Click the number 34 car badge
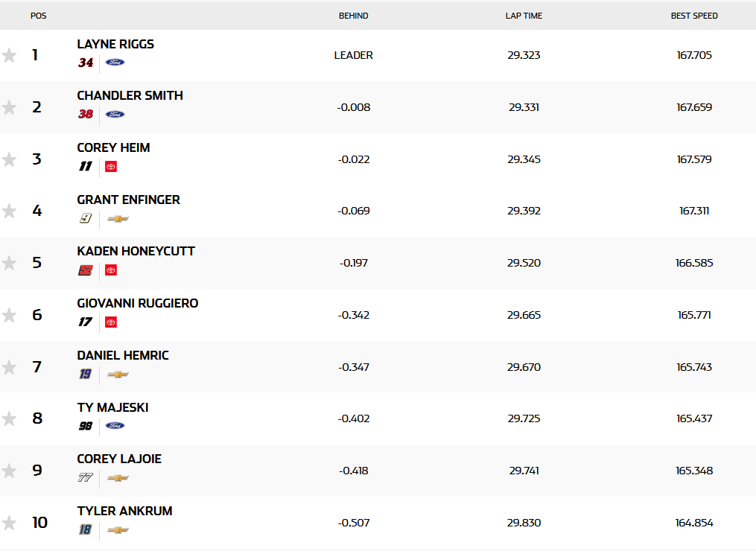Viewport: 756px width, 551px height. 86,63
